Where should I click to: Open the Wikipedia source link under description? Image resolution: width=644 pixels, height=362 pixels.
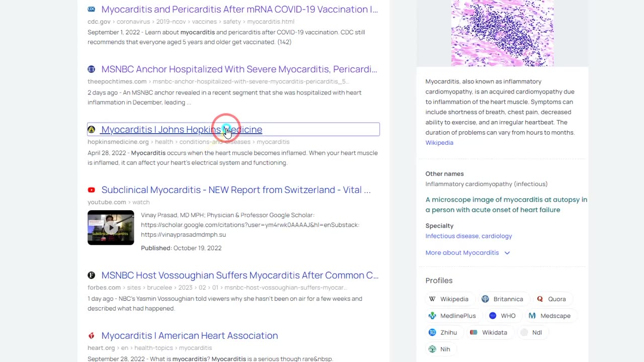439,143
